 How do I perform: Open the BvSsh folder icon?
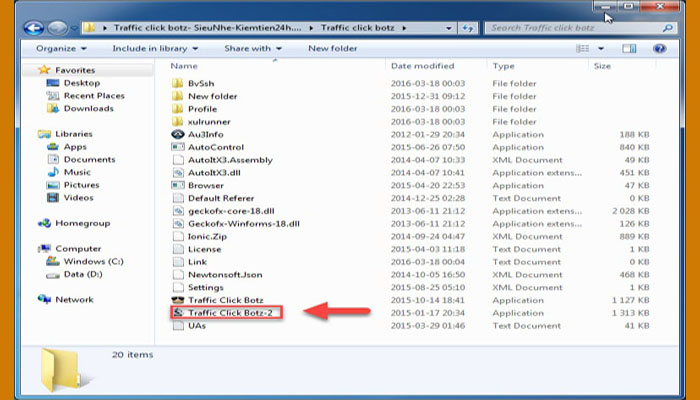pyautogui.click(x=178, y=82)
